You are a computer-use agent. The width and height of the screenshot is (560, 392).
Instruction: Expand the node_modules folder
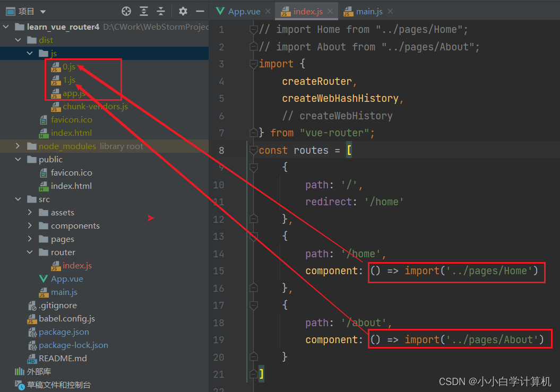[18, 146]
